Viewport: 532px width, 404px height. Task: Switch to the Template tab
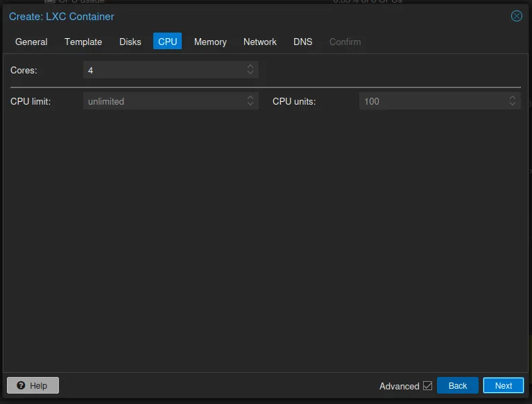[x=83, y=42]
